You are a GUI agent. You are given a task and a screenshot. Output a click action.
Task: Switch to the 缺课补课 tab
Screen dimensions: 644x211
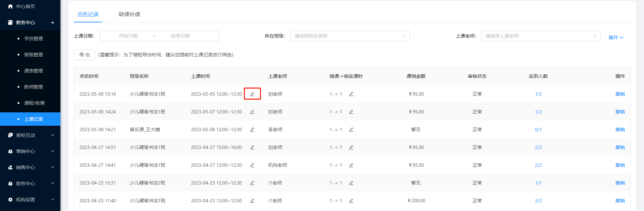pyautogui.click(x=129, y=14)
